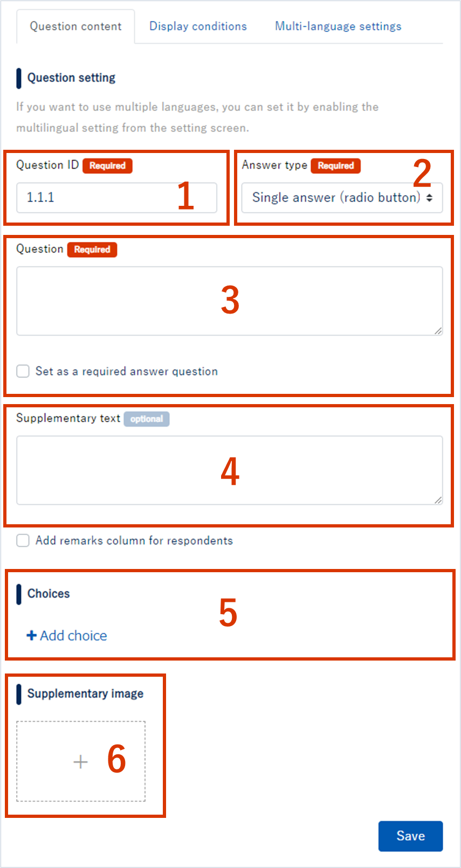Click the Question text area resize handle
461x868 pixels.
(x=438, y=331)
